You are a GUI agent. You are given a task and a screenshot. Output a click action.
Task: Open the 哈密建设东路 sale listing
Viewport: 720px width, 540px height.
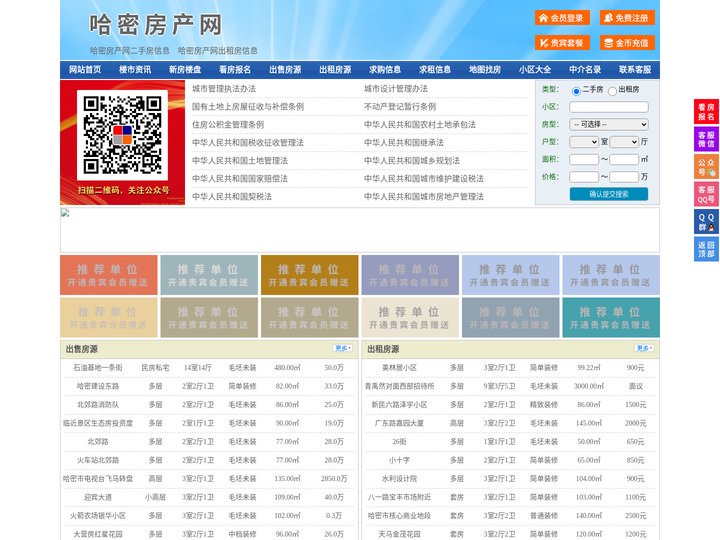click(98, 386)
